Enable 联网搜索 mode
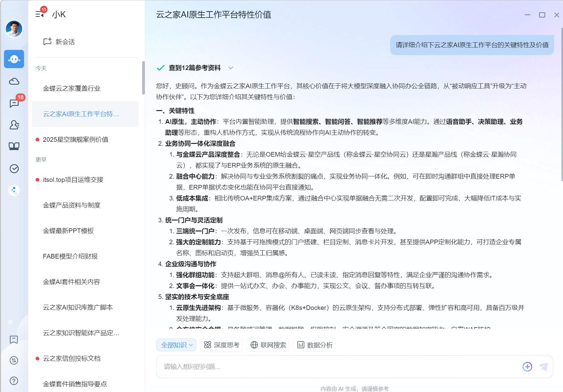 point(268,345)
